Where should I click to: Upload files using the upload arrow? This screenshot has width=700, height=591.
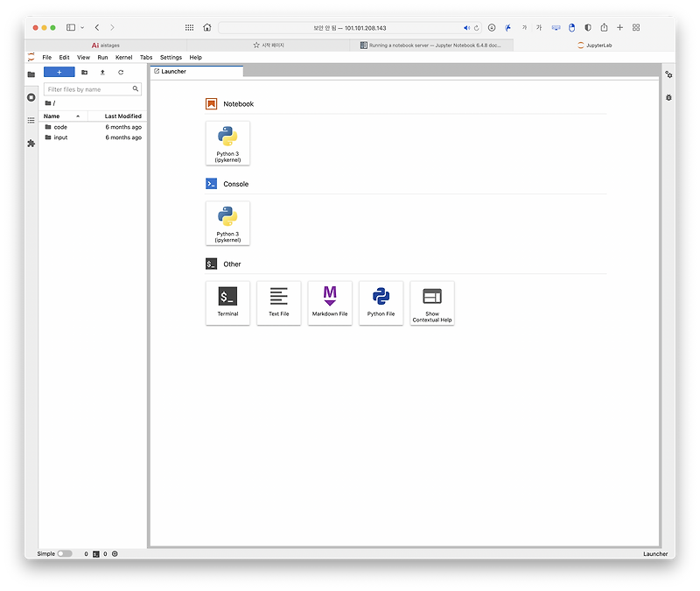pyautogui.click(x=101, y=72)
